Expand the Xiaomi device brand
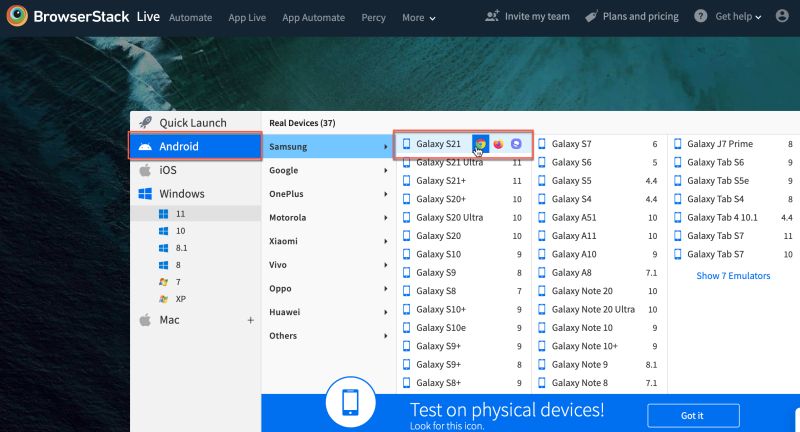Viewport: 800px width, 432px height. point(328,241)
